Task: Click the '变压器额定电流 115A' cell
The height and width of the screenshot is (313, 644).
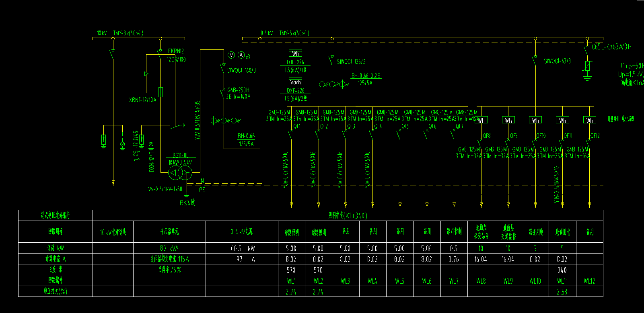Action: click(169, 259)
